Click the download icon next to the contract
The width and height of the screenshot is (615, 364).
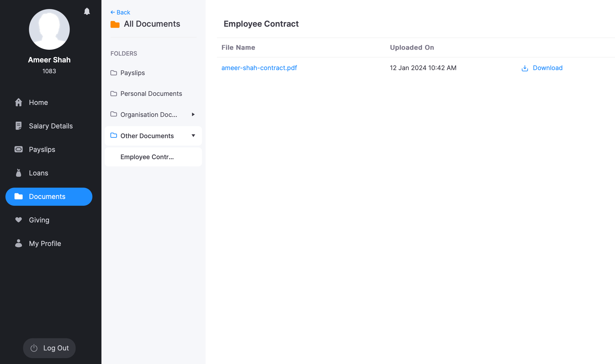(525, 68)
